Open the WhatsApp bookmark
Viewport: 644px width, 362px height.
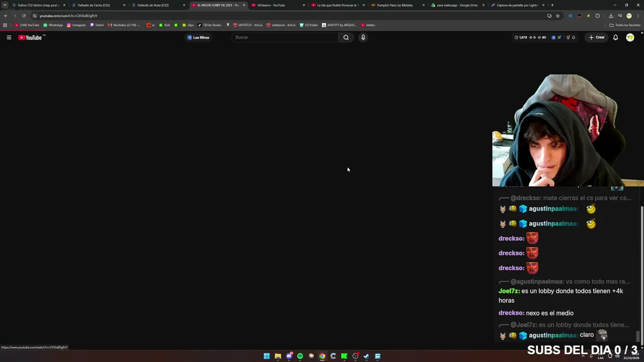(x=53, y=25)
